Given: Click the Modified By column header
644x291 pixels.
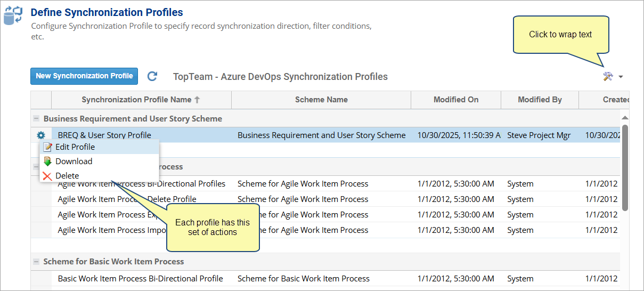Looking at the screenshot, I should pyautogui.click(x=540, y=100).
